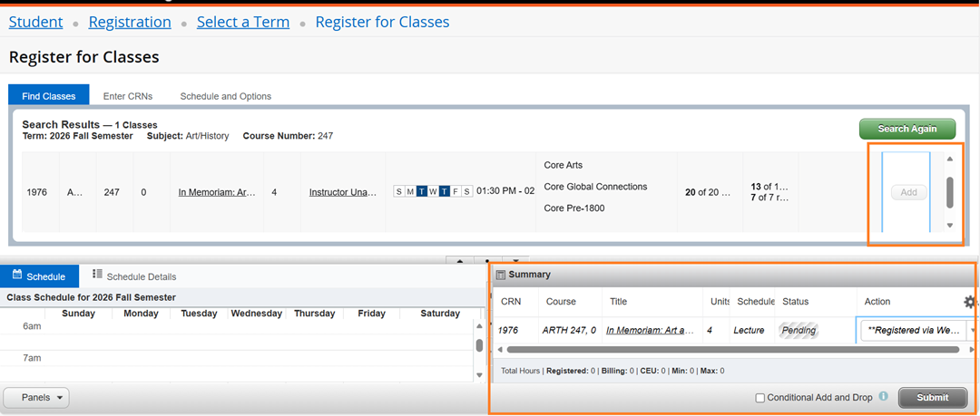Switch to the Find Classes tab

[49, 96]
